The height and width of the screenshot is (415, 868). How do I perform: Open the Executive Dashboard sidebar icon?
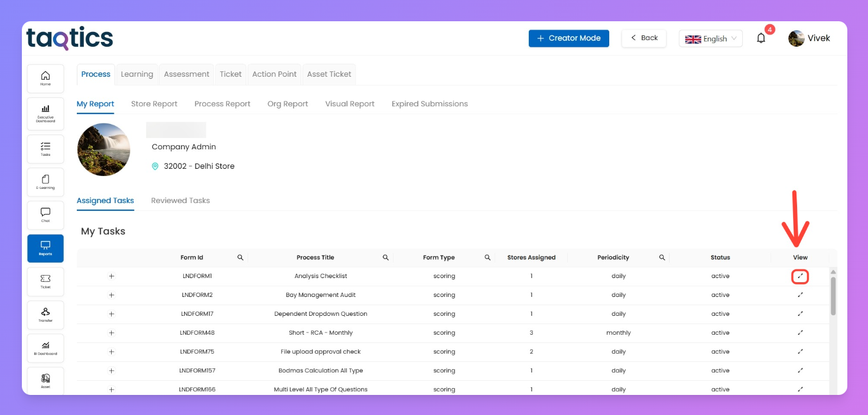click(x=45, y=112)
